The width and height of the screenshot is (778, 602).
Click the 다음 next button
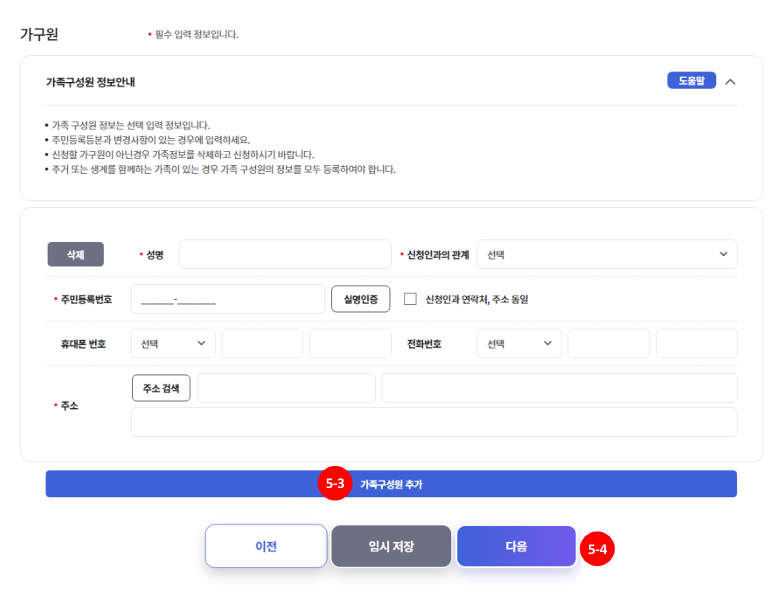pos(516,546)
